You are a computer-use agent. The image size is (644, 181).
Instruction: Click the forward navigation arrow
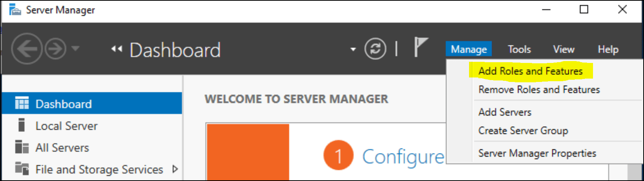(x=56, y=49)
